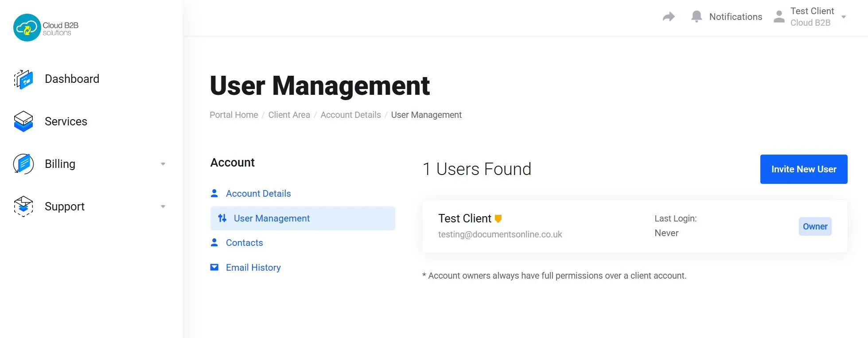Expand the Support submenu arrow

pos(163,206)
